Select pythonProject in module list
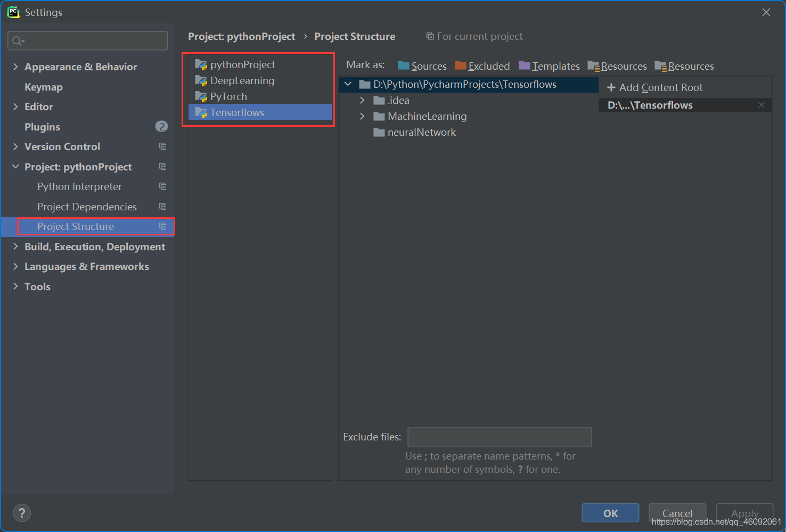This screenshot has height=532, width=786. [260, 64]
